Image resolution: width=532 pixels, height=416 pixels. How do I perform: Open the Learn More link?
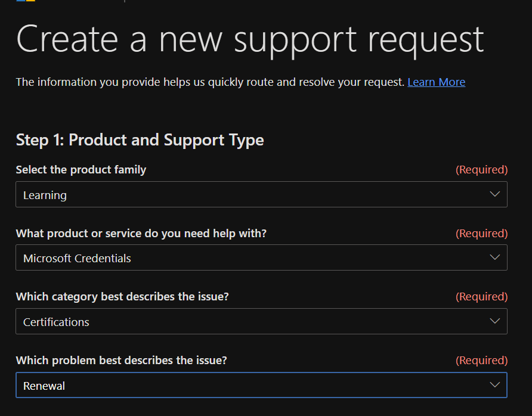437,82
